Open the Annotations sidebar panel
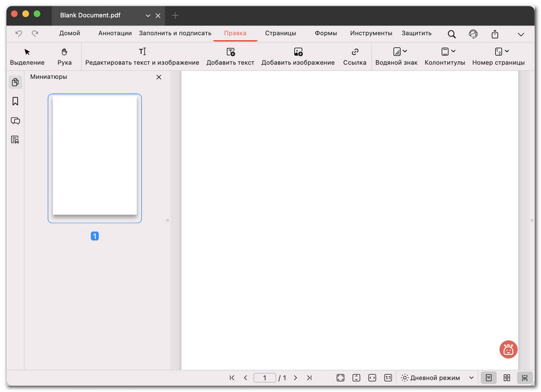Image resolution: width=541 pixels, height=392 pixels. click(15, 121)
